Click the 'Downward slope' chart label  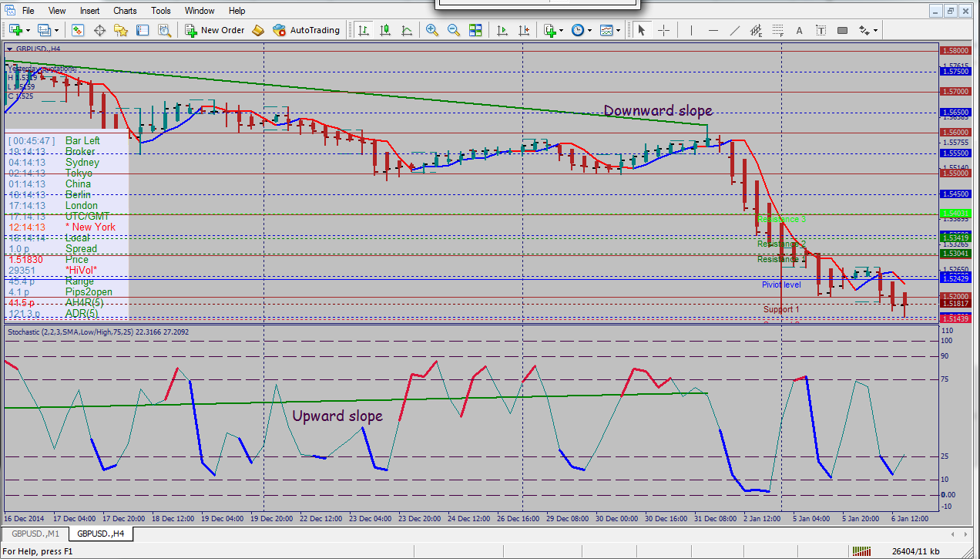[658, 110]
